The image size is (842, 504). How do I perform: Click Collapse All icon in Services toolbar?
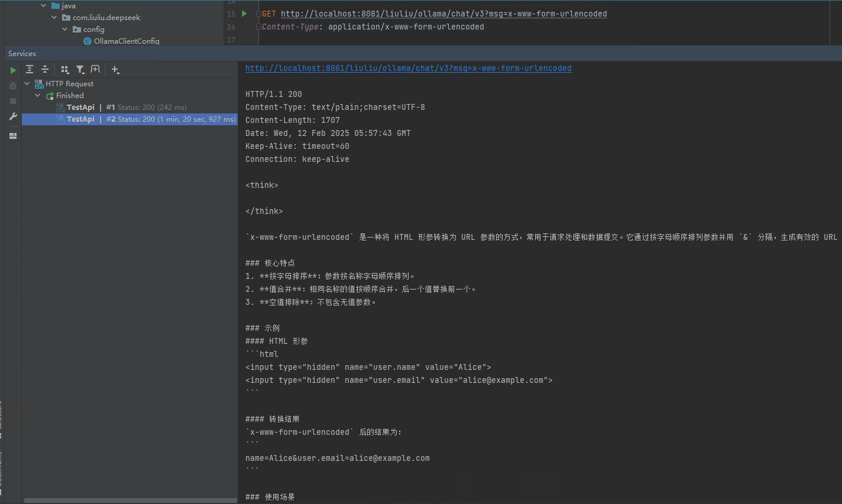(45, 70)
